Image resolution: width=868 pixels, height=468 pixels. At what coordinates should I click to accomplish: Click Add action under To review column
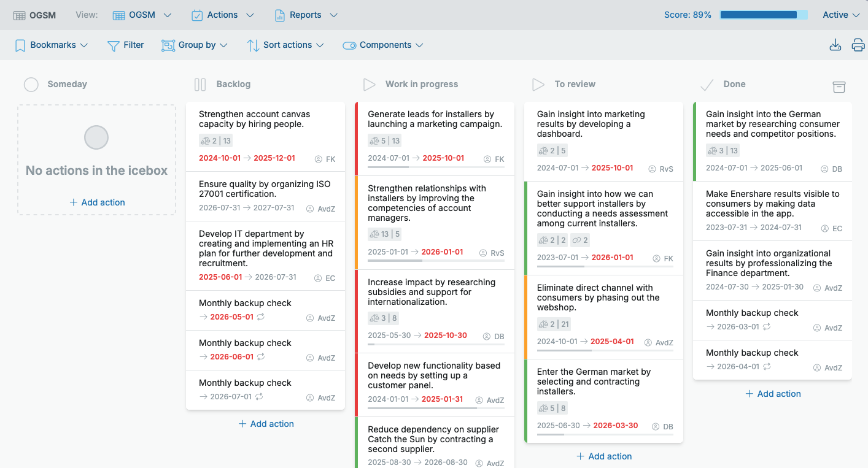(604, 456)
